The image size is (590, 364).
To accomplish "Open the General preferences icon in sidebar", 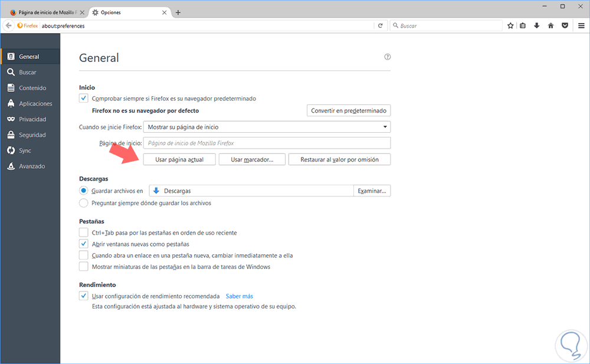I will [x=11, y=57].
